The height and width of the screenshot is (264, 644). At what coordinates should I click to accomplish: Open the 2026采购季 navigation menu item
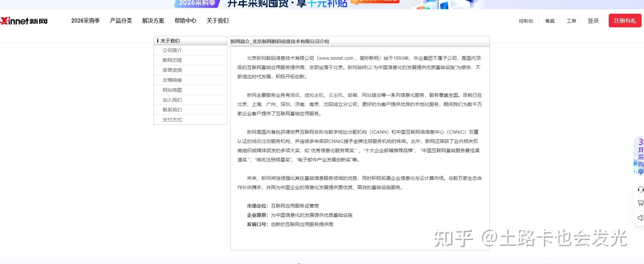[x=86, y=21]
